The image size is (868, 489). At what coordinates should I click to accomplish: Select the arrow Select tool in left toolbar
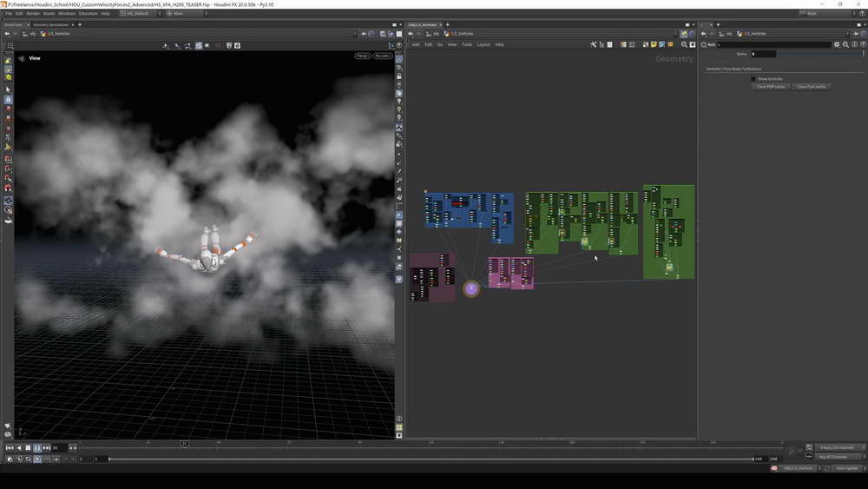[x=9, y=89]
